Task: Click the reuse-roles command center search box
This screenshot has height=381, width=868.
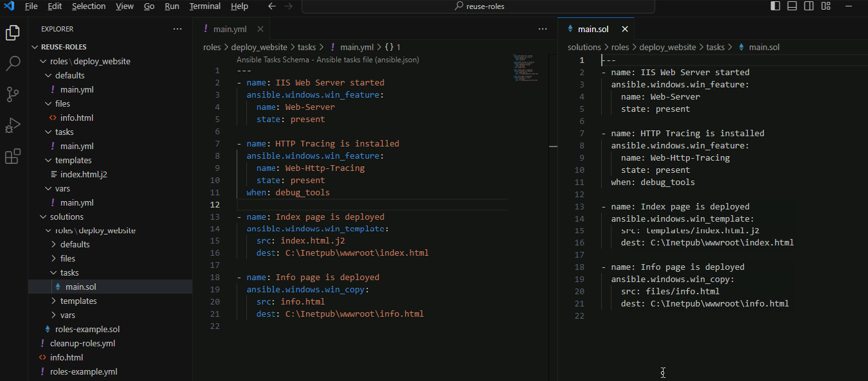Action: point(478,6)
